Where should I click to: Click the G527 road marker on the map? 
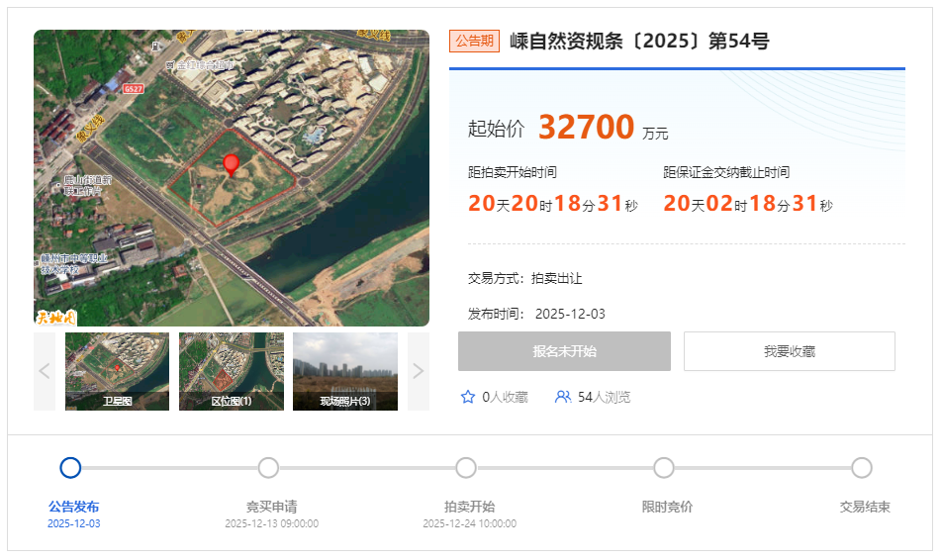pos(134,89)
